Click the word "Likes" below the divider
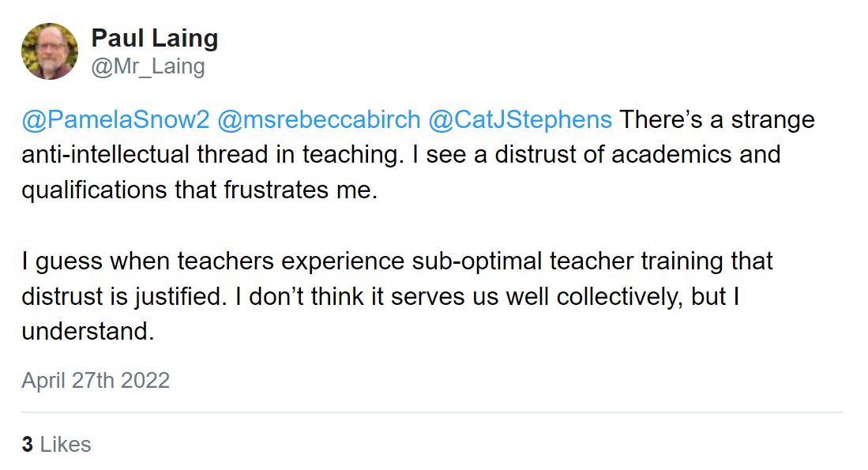 (x=66, y=445)
